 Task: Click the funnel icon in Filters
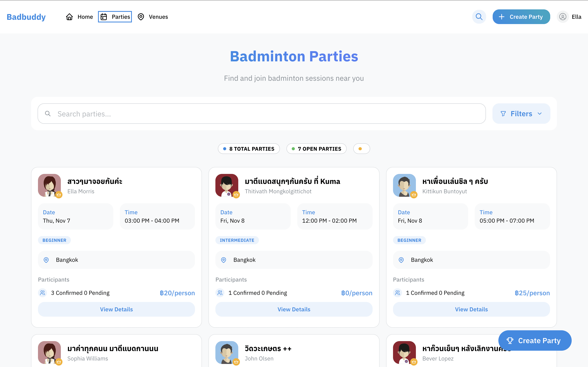[503, 114]
